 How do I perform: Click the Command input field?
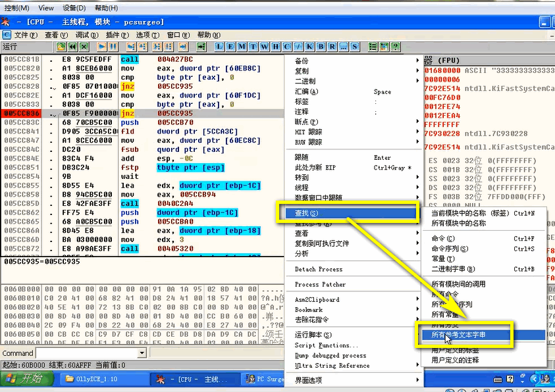87,353
